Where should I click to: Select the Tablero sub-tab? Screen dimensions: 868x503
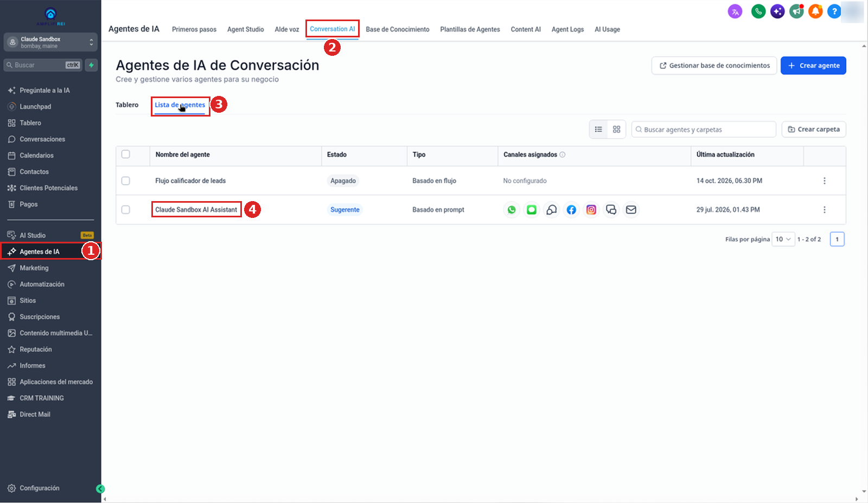[127, 105]
